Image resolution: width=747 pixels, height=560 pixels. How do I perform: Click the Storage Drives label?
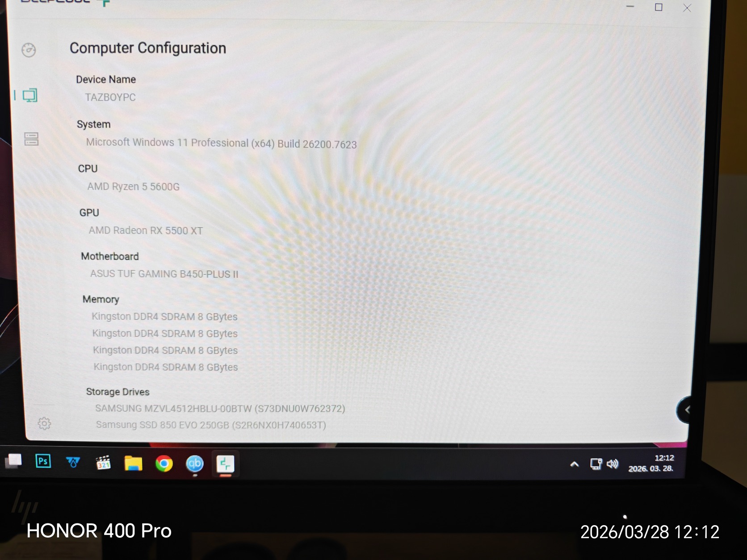point(118,392)
